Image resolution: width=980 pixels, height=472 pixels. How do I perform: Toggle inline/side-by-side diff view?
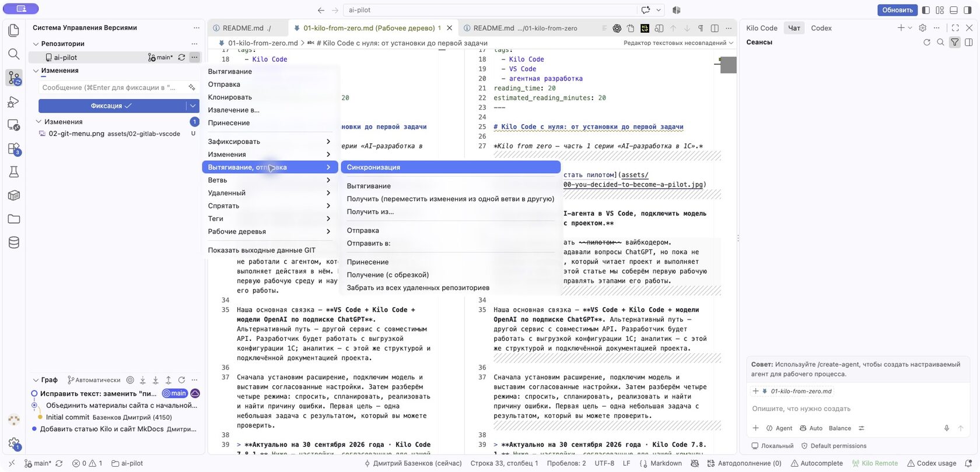(715, 28)
